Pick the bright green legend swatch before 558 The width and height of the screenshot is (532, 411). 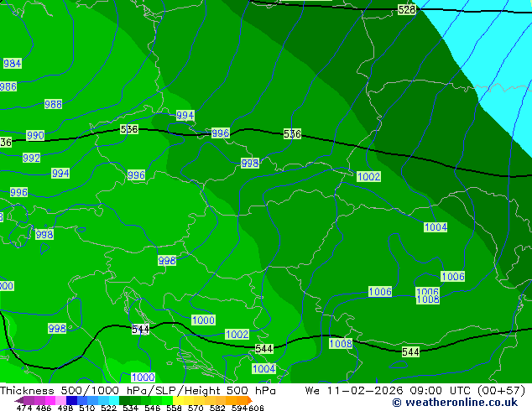tap(167, 400)
